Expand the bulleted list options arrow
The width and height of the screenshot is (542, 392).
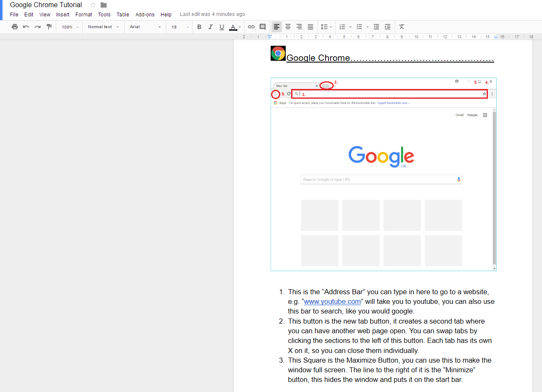click(367, 27)
